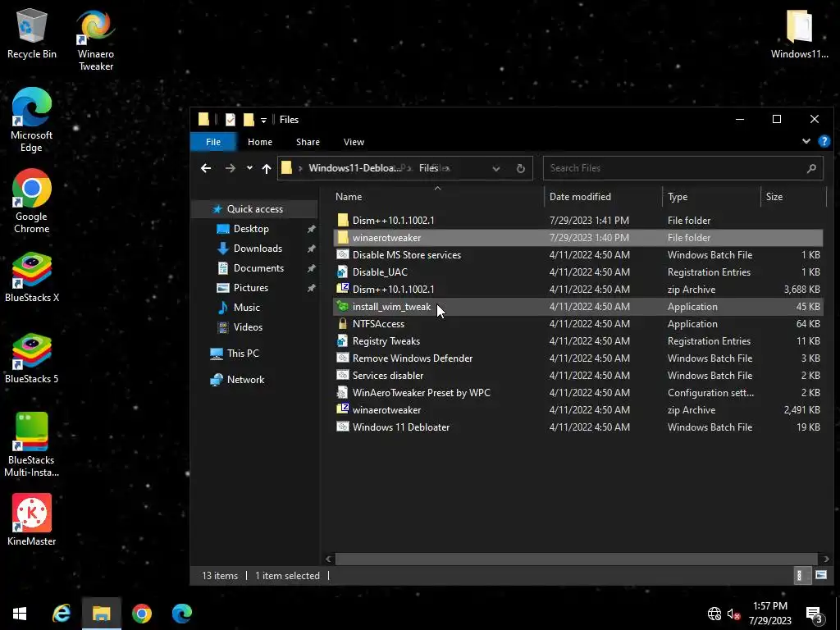This screenshot has width=840, height=630.
Task: Open KineMaster desktop shortcut
Action: (x=32, y=519)
